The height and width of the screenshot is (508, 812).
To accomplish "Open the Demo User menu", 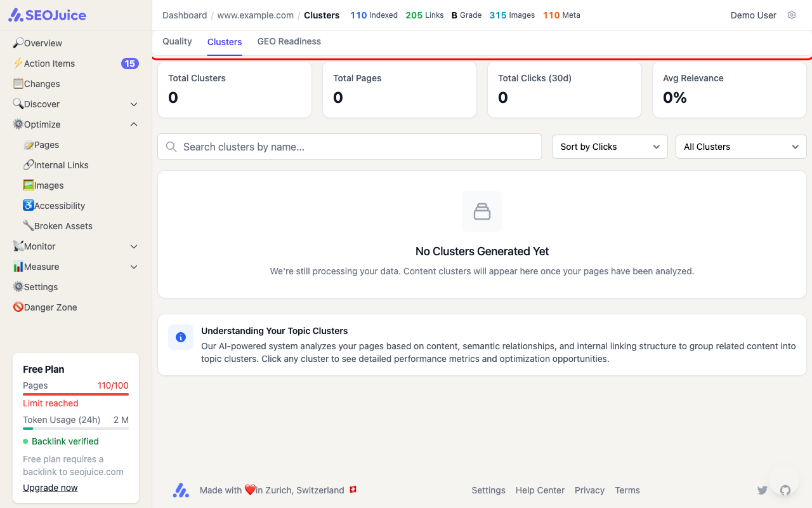I will coord(754,15).
